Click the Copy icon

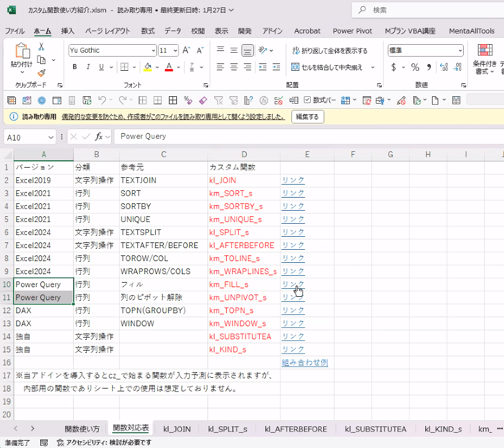pos(41,59)
